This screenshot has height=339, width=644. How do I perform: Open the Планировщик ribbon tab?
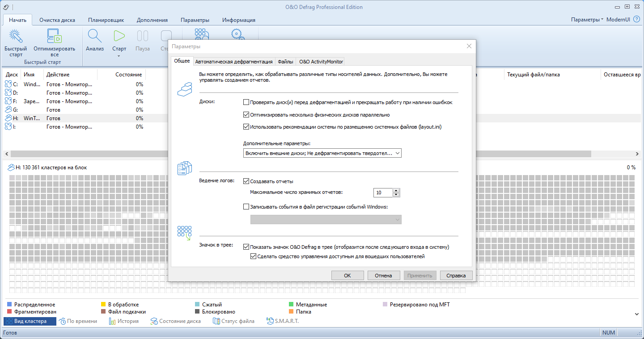pyautogui.click(x=106, y=20)
